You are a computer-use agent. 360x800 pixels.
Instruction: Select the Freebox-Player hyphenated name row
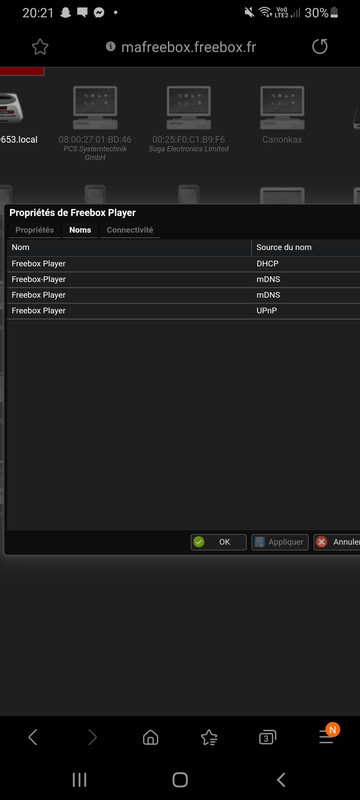38,280
